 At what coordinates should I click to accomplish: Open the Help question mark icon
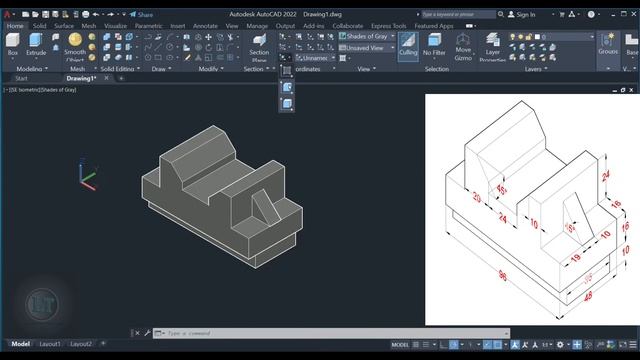(591, 14)
